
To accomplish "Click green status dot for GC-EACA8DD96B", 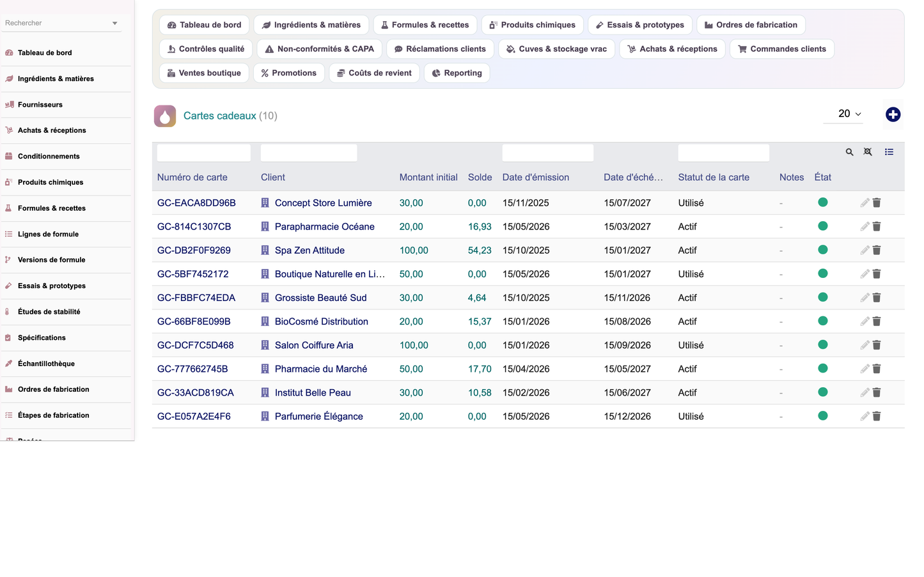I will coord(823,202).
